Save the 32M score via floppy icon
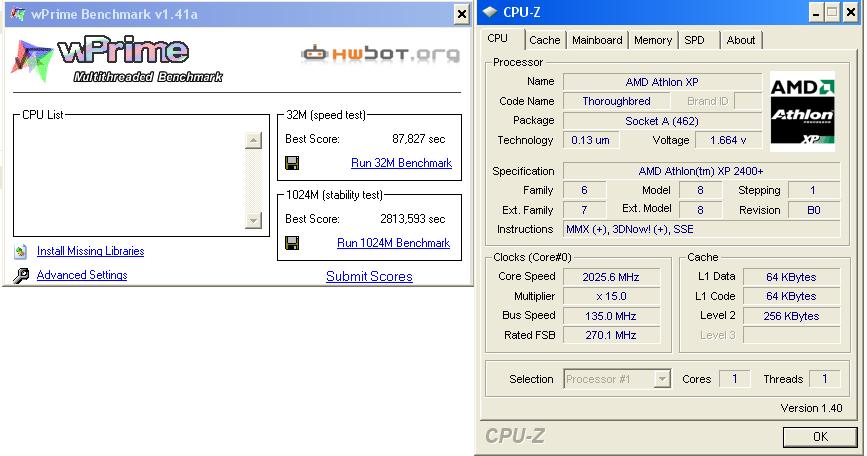Viewport: 867px width, 456px height. tap(292, 163)
